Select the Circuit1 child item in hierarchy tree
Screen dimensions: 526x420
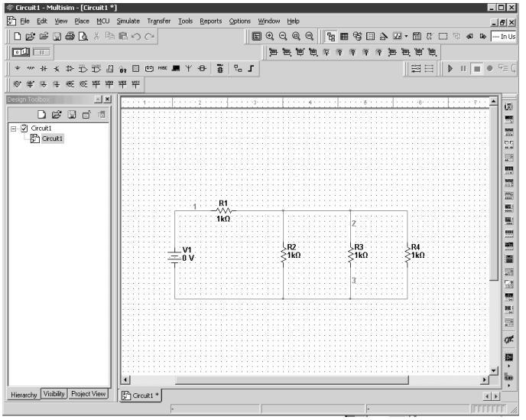click(52, 138)
